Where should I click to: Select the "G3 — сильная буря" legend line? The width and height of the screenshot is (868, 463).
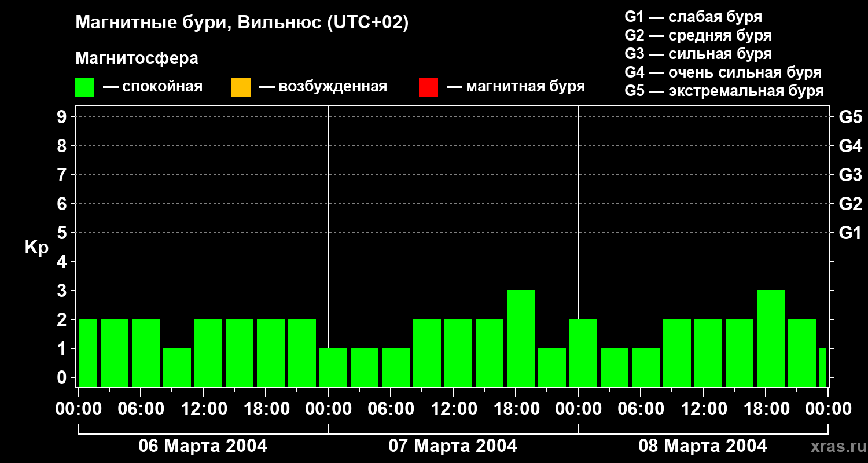pyautogui.click(x=698, y=54)
